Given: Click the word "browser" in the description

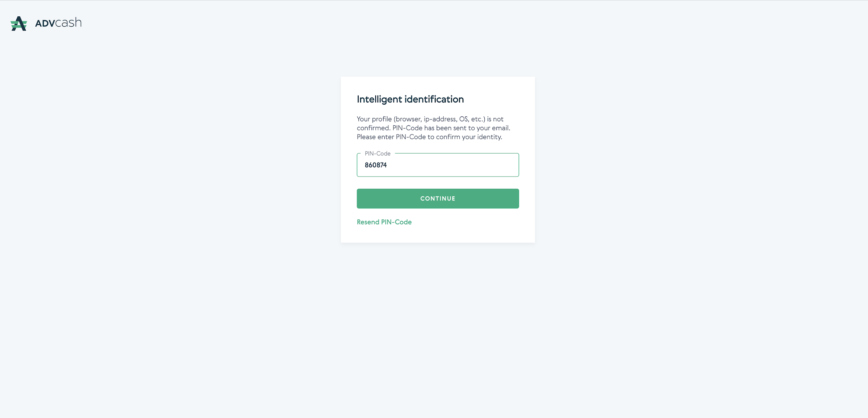Looking at the screenshot, I should click(x=408, y=119).
